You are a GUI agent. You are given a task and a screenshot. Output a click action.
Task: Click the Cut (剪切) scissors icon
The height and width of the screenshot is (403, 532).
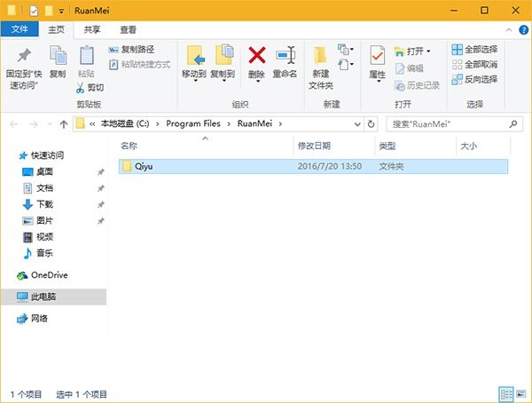tap(80, 88)
